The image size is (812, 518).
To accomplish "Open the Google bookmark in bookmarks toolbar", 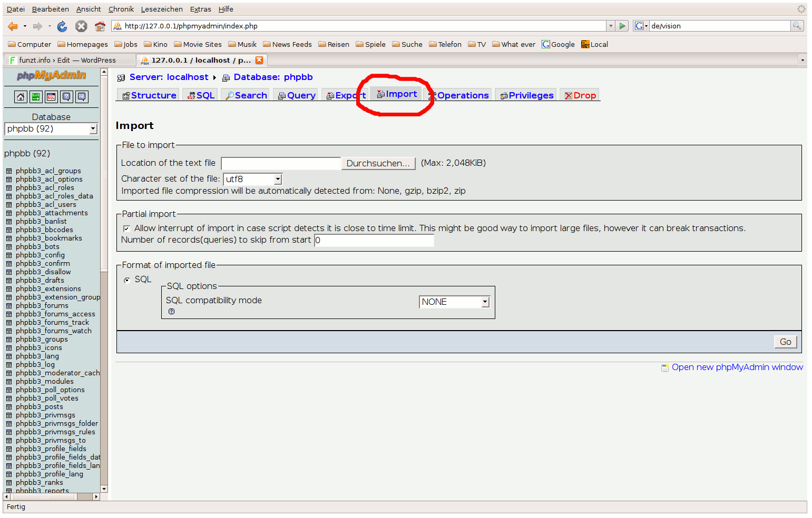I will pyautogui.click(x=558, y=45).
